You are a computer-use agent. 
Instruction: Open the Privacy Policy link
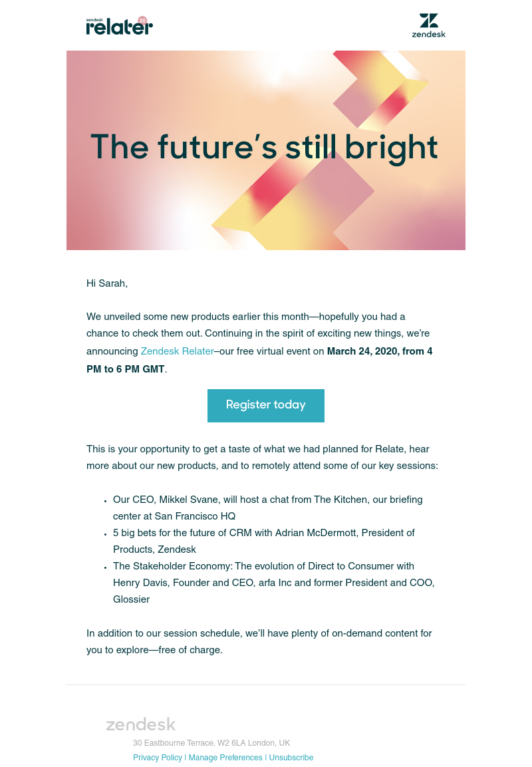158,757
